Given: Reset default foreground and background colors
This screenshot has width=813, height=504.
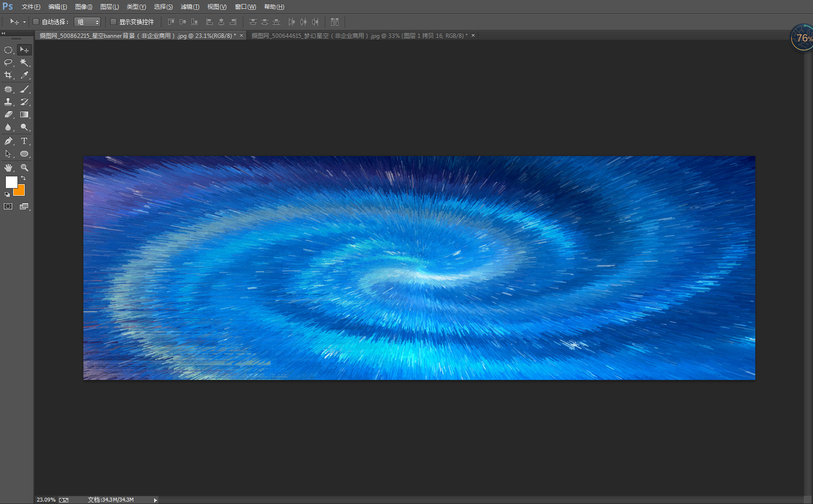Looking at the screenshot, I should (7, 194).
